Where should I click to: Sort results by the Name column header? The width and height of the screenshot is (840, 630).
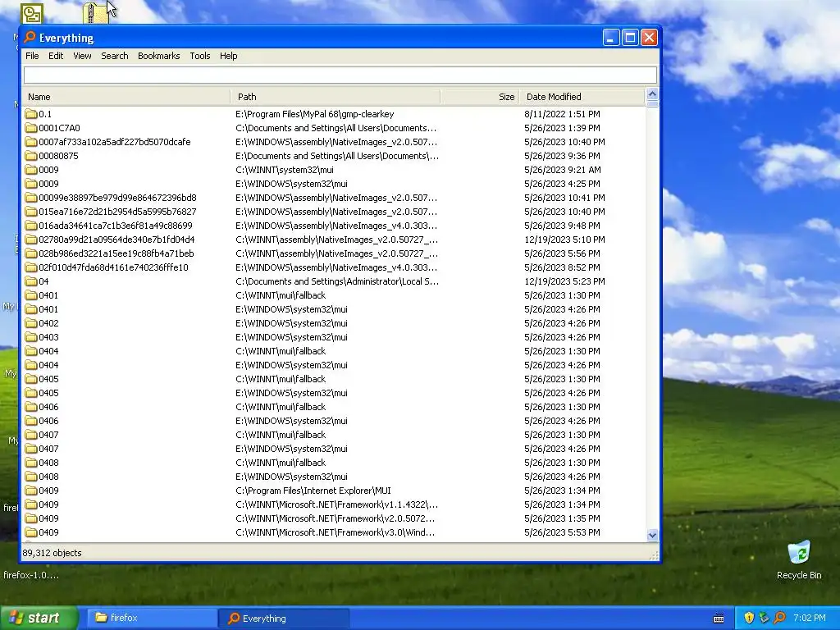127,97
